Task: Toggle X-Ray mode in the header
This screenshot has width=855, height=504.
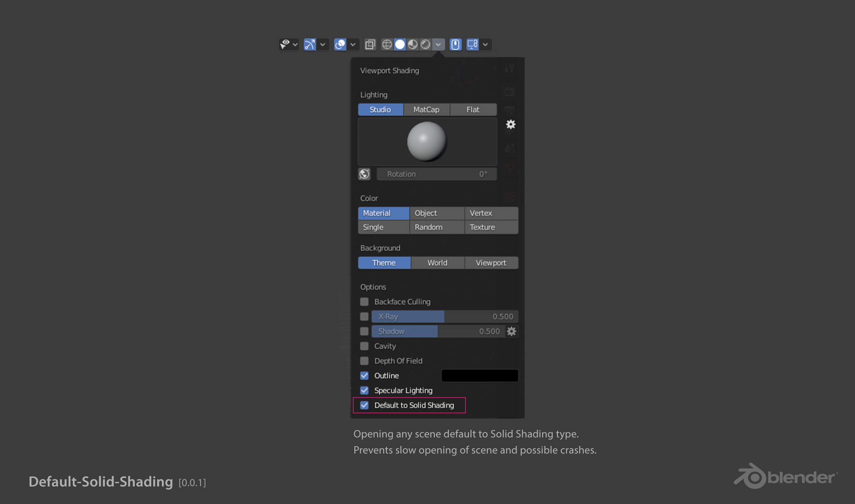Action: tap(370, 44)
